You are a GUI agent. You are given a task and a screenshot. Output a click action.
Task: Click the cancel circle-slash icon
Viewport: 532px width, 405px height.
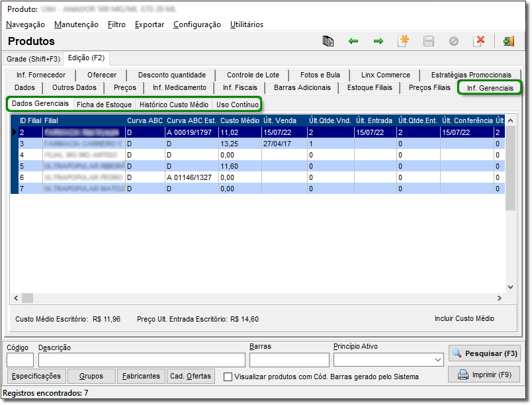(454, 41)
